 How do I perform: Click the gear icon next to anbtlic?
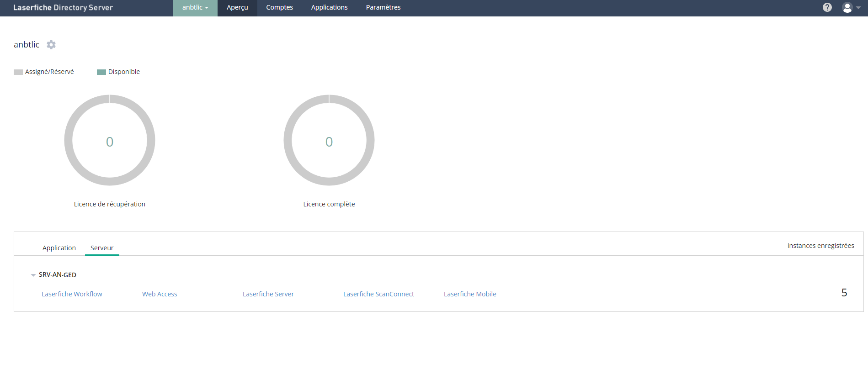(51, 45)
